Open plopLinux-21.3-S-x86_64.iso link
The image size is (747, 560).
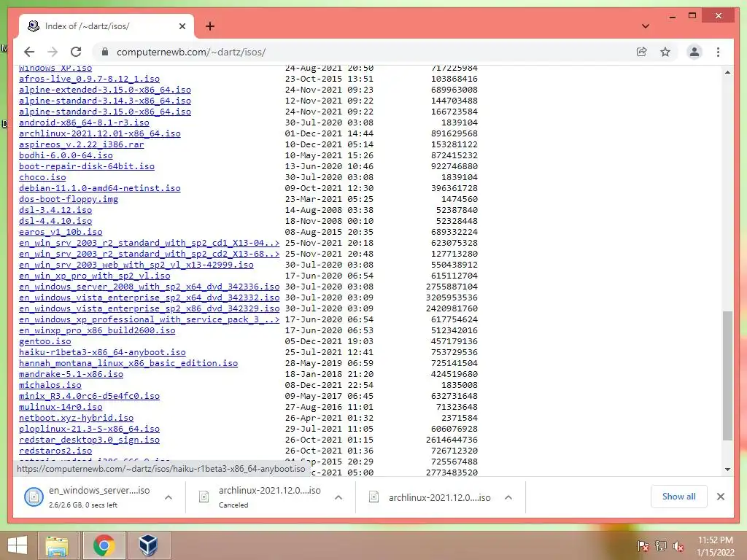(89, 429)
